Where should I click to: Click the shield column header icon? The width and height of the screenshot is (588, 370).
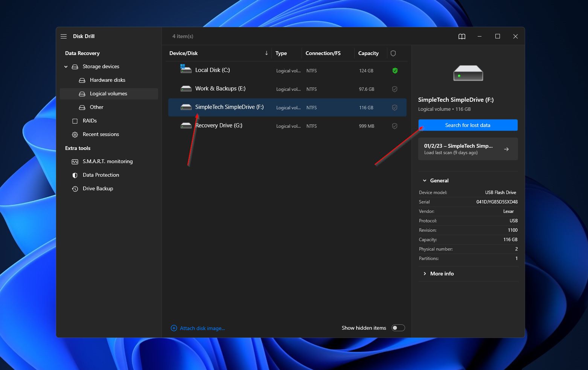(393, 53)
